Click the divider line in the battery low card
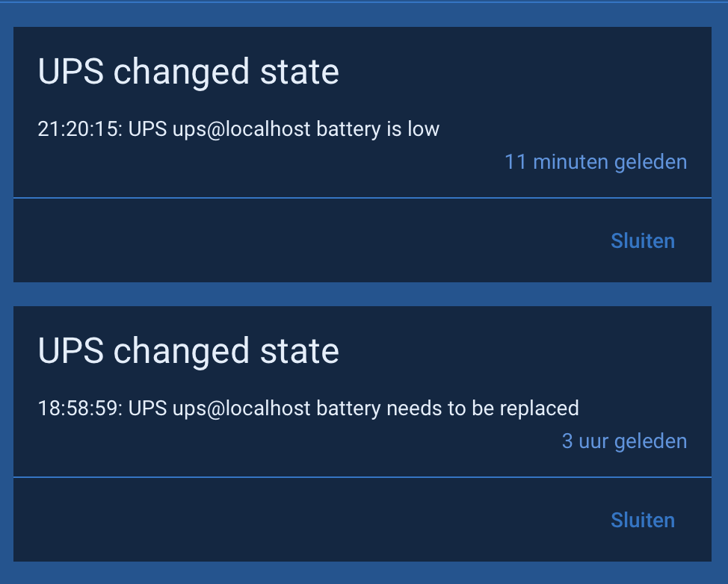 click(x=362, y=198)
